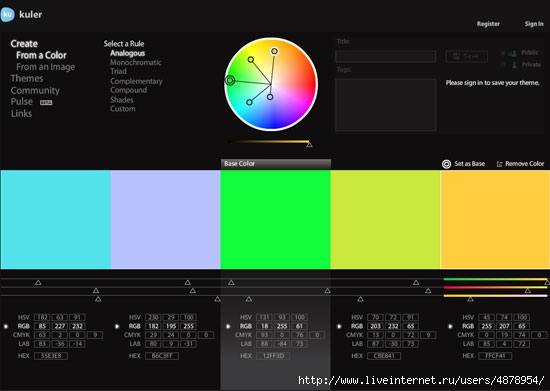This screenshot has height=391, width=550.
Task: Click the brightness slider triangle under wheel
Action: pos(309,144)
